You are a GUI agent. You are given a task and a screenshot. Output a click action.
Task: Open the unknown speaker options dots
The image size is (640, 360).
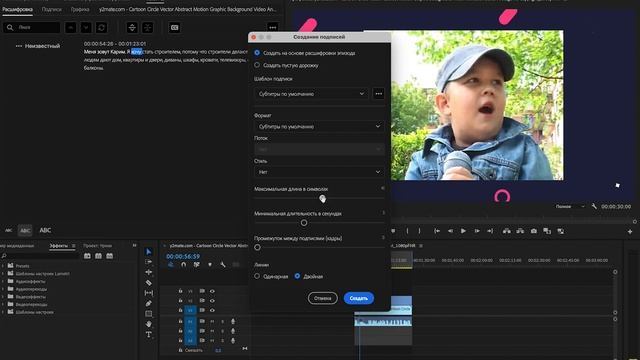19,46
